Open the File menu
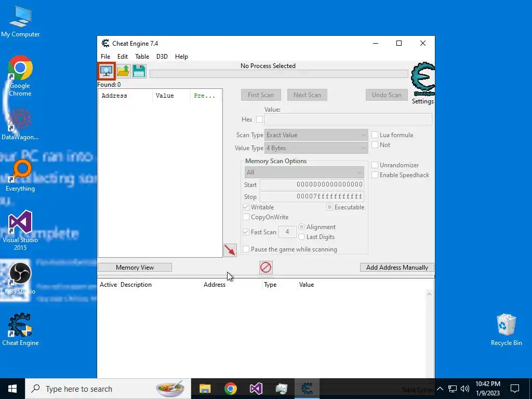532x399 pixels. 105,56
